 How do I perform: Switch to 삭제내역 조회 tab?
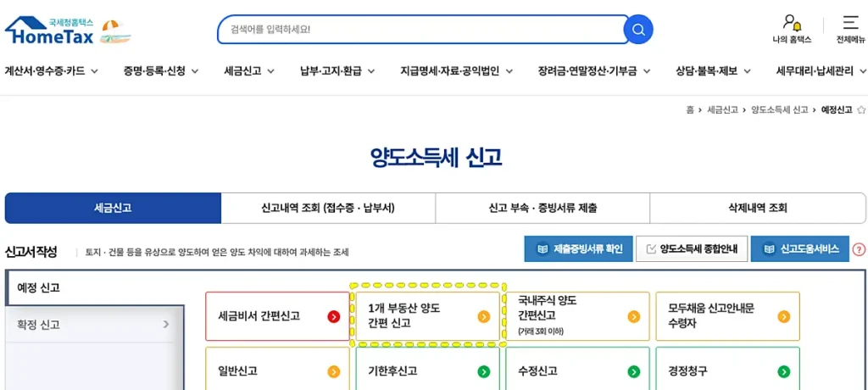(758, 209)
